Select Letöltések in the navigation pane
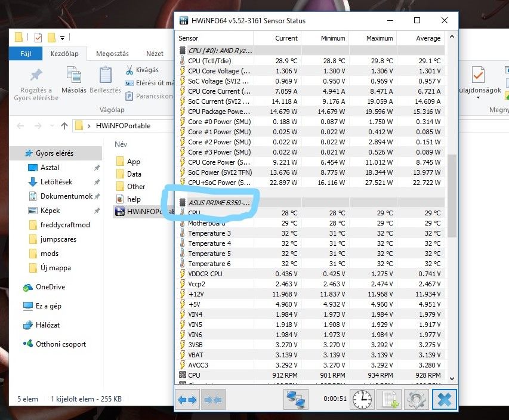The image size is (509, 420). [56, 182]
